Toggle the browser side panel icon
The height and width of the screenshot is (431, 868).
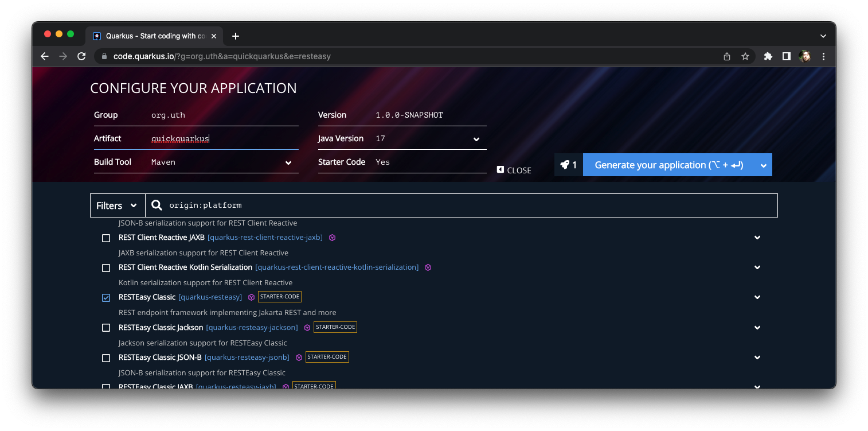click(x=787, y=56)
